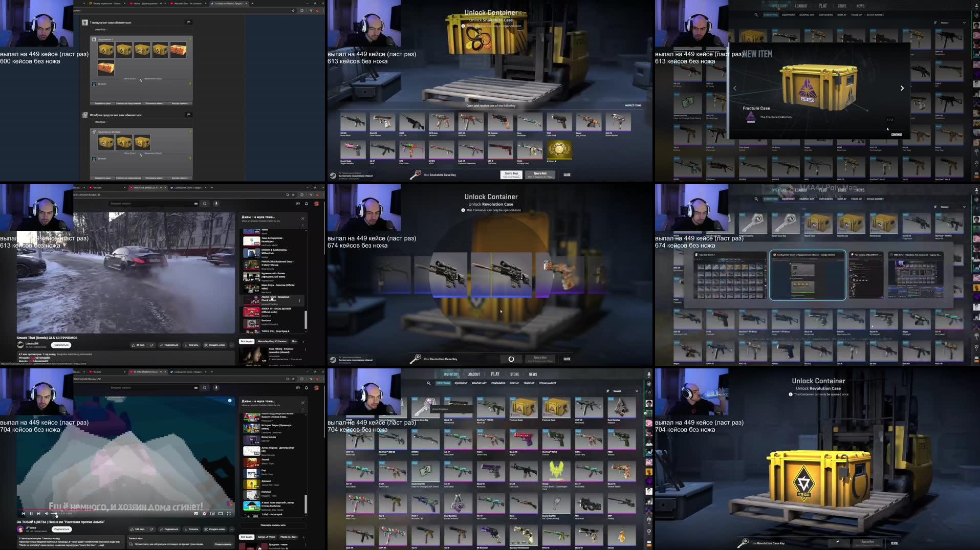This screenshot has height=550, width=980.
Task: Toggle theater mode in ЗА ТОБОЙ ЦВЕТЫ player
Action: pos(221,513)
